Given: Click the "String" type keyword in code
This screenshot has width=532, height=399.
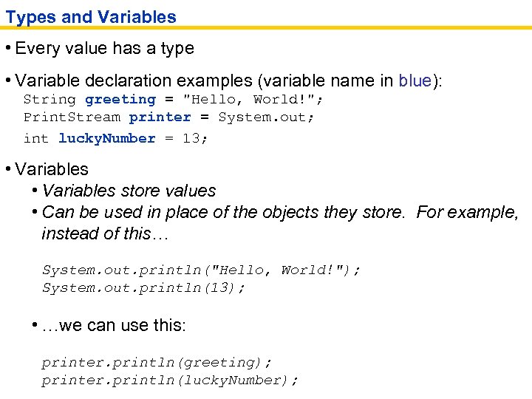Looking at the screenshot, I should [x=50, y=99].
